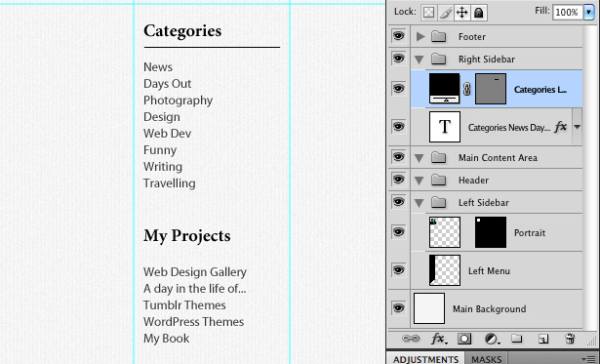Click the Right Sidebar folder icon
600x364 pixels.
click(438, 59)
